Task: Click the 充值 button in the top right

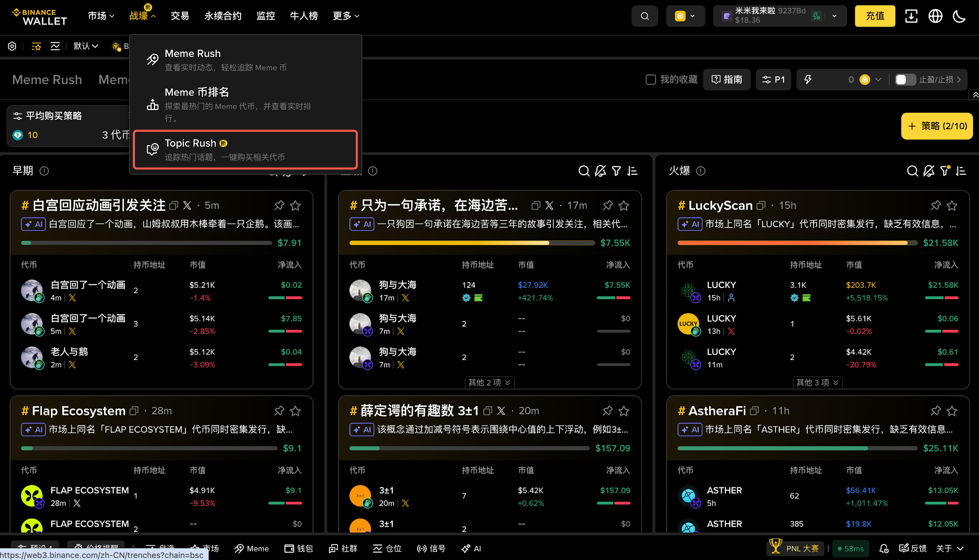Action: (875, 16)
